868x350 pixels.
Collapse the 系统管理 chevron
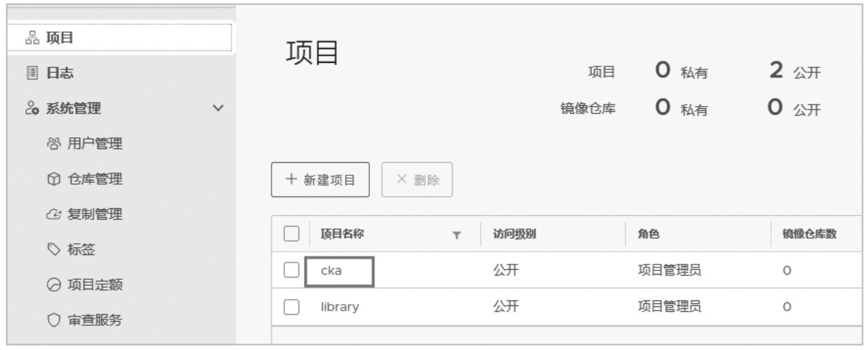pos(218,108)
